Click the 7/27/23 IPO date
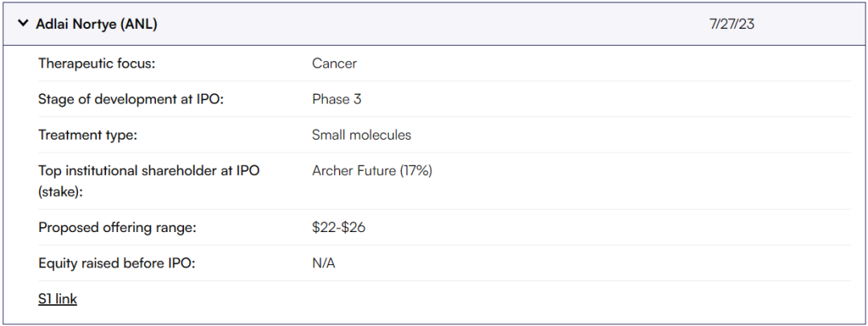The height and width of the screenshot is (326, 868). pos(731,24)
